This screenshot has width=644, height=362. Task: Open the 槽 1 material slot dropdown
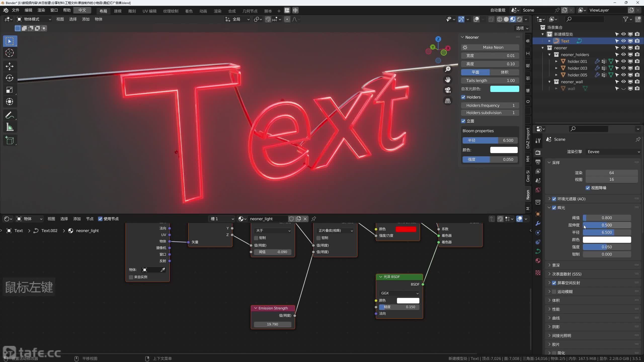pyautogui.click(x=222, y=219)
